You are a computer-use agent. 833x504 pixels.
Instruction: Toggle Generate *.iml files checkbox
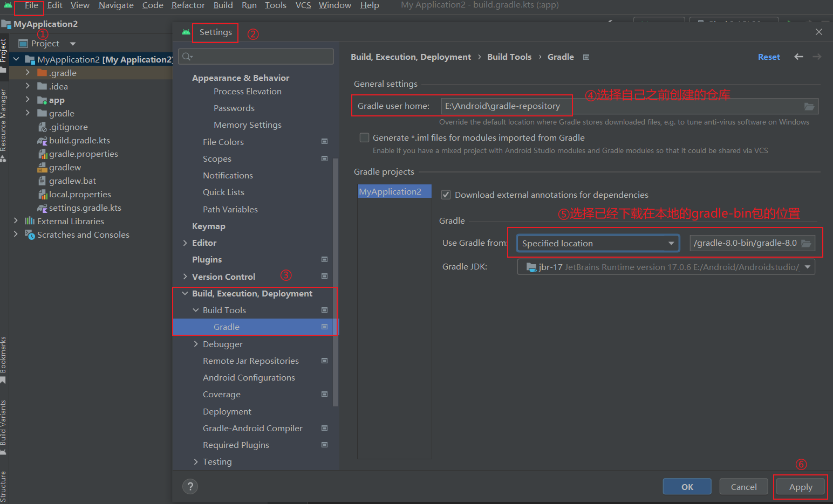pyautogui.click(x=365, y=137)
